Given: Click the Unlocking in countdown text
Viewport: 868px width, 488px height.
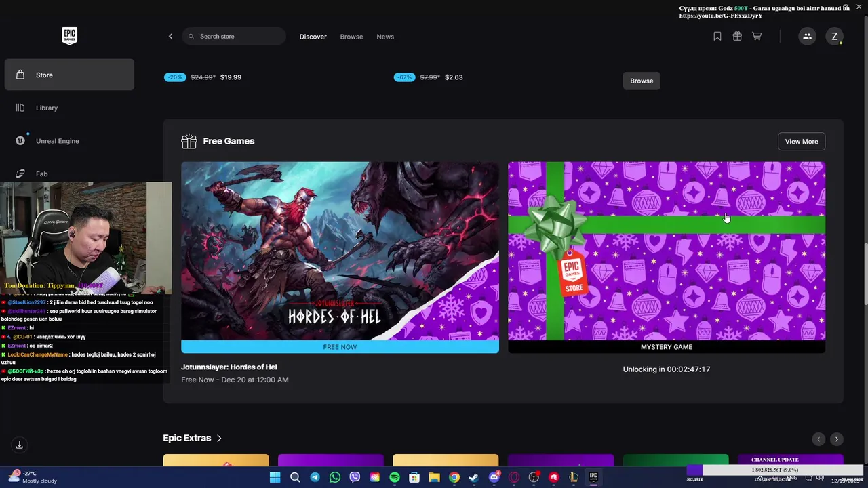Looking at the screenshot, I should click(667, 369).
